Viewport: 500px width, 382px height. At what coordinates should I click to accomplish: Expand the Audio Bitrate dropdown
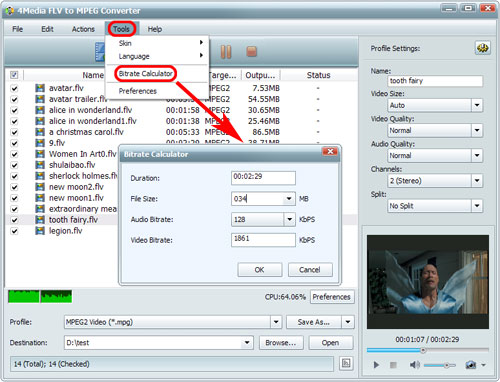click(x=289, y=220)
